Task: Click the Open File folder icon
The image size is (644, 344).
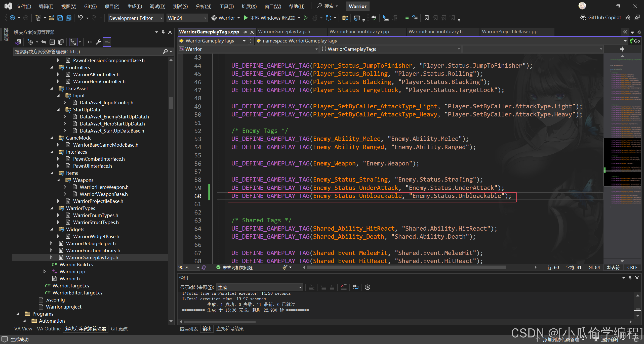Action: click(x=52, y=18)
